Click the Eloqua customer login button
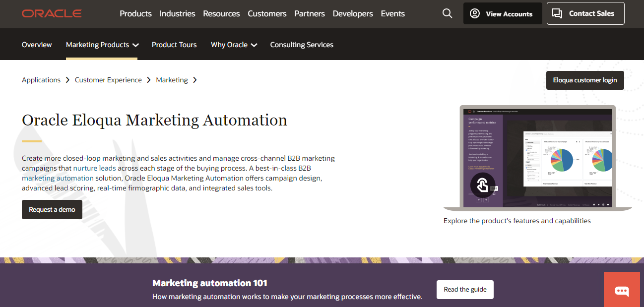This screenshot has width=644, height=307. [585, 80]
